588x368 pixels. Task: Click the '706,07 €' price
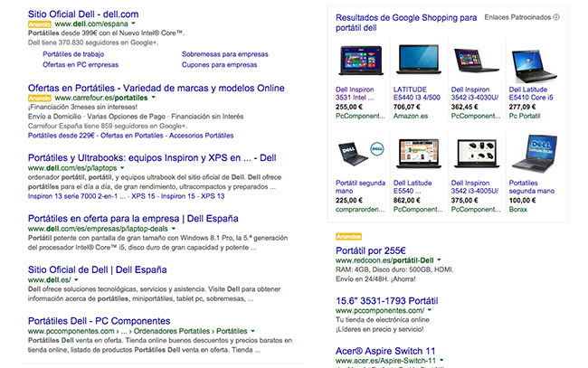coord(407,107)
